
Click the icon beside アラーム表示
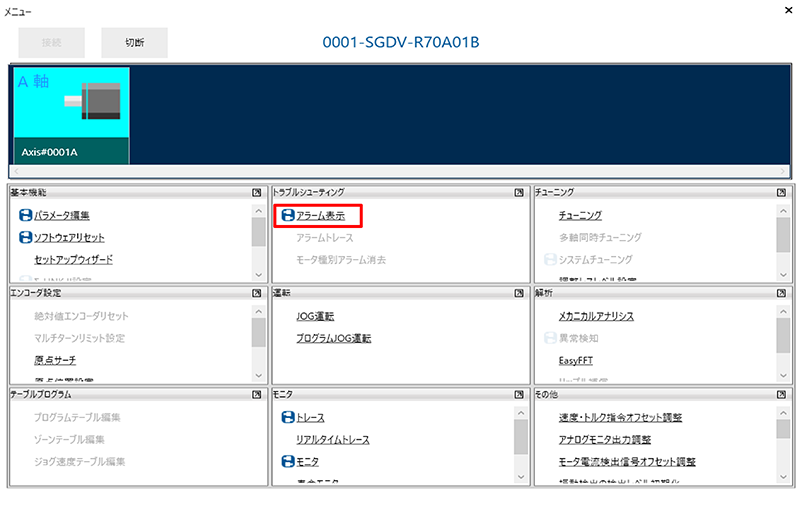288,215
